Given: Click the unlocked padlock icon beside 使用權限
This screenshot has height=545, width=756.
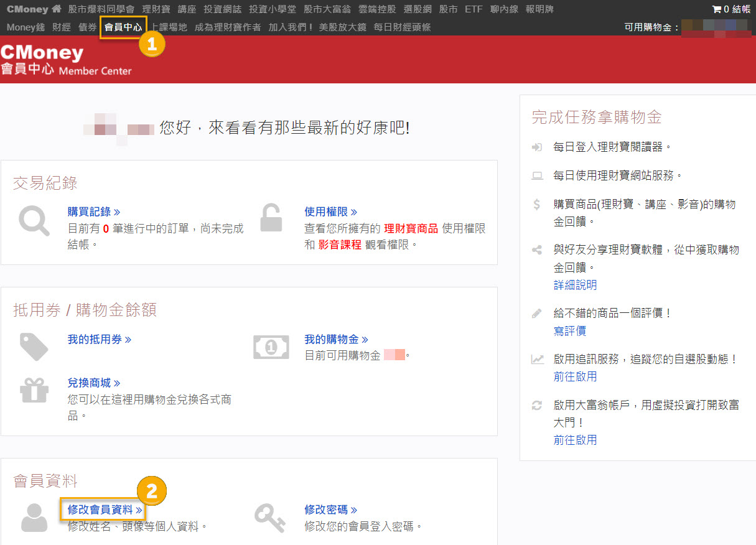Looking at the screenshot, I should 271,218.
